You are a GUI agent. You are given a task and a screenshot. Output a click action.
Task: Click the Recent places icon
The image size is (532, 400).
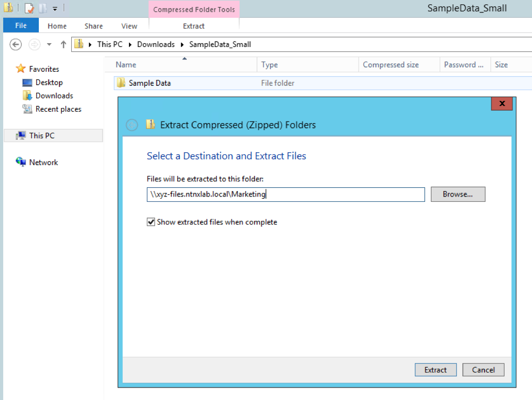[27, 109]
